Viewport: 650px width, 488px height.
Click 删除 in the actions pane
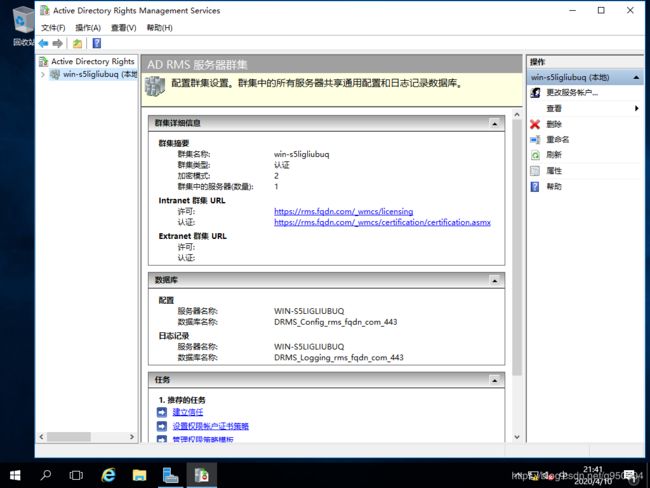tap(554, 124)
